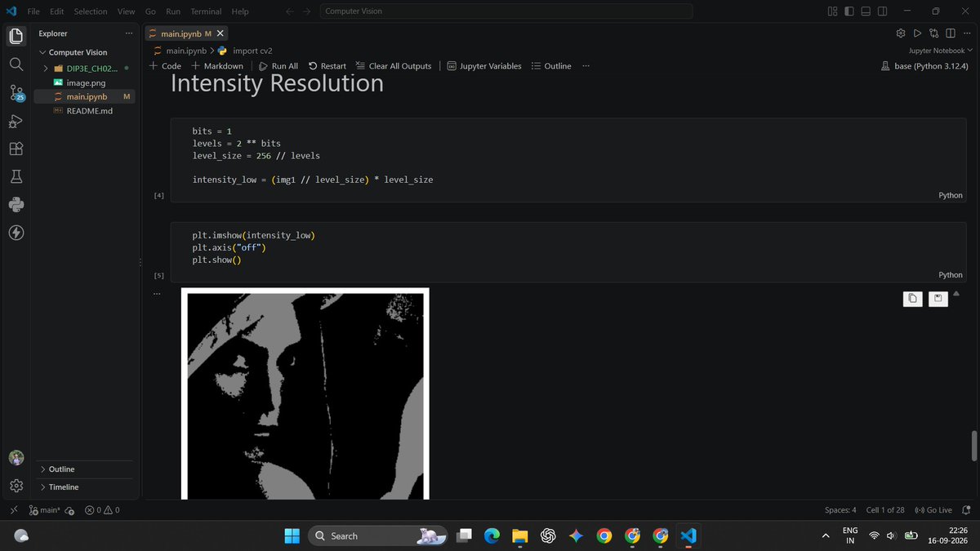
Task: Open the Extensions view
Action: tap(16, 149)
